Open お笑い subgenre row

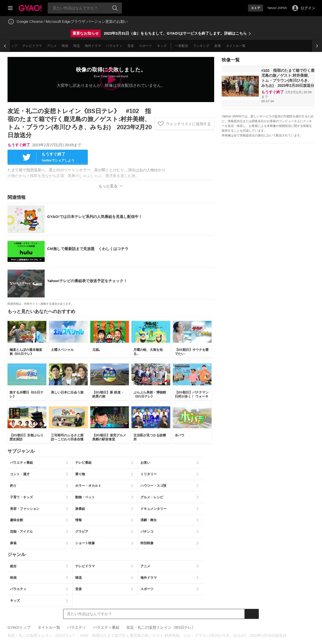click(x=171, y=463)
